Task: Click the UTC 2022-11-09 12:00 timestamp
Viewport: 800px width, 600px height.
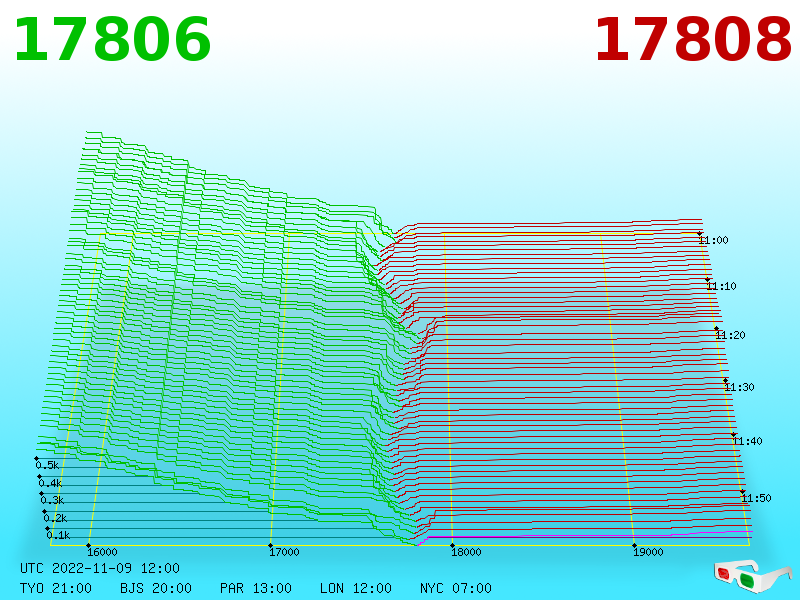Action: pos(100,568)
